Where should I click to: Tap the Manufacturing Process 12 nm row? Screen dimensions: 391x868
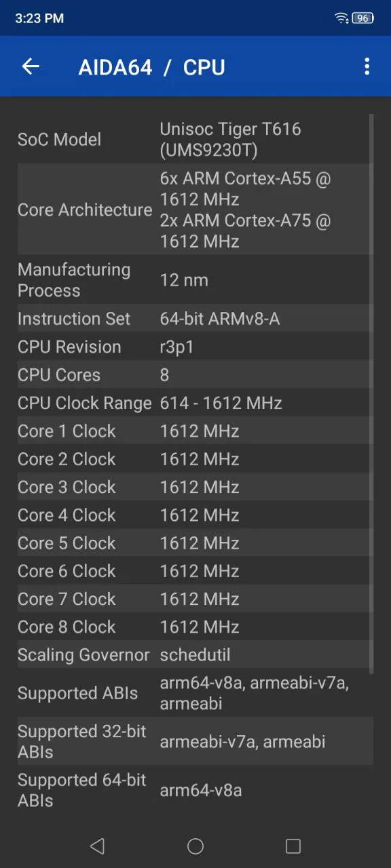coord(195,280)
